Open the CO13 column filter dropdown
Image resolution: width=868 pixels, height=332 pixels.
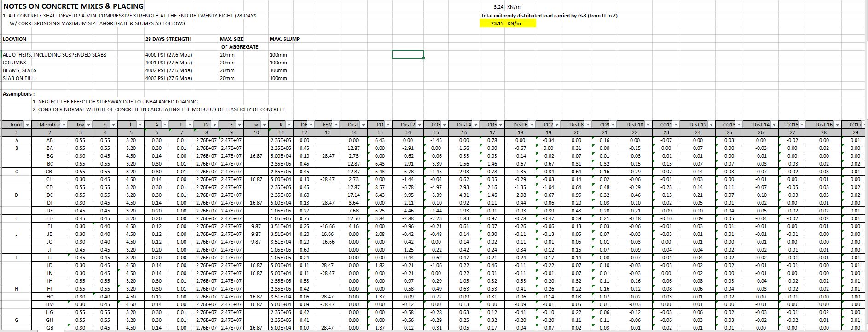(739, 125)
